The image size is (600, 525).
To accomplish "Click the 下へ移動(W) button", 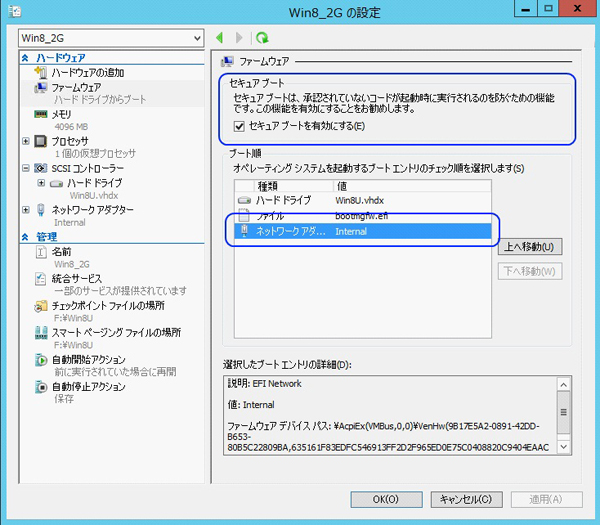I will [x=530, y=271].
